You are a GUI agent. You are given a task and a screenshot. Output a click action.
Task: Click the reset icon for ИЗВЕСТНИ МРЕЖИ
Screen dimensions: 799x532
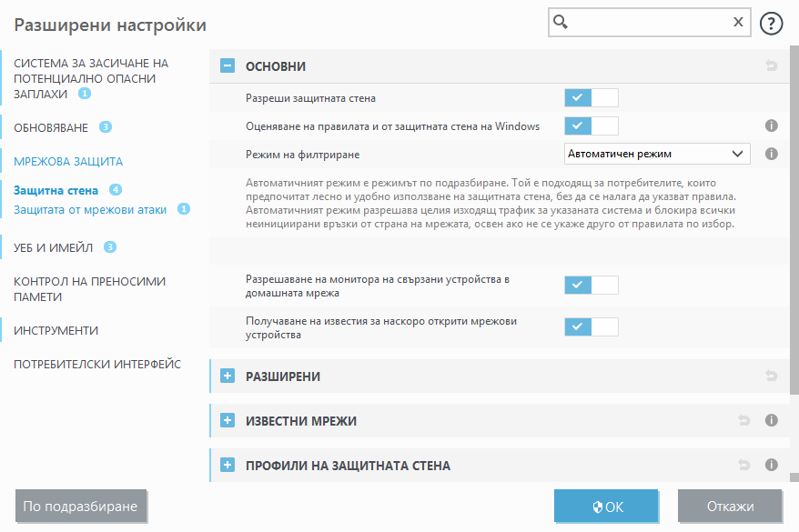click(x=744, y=420)
